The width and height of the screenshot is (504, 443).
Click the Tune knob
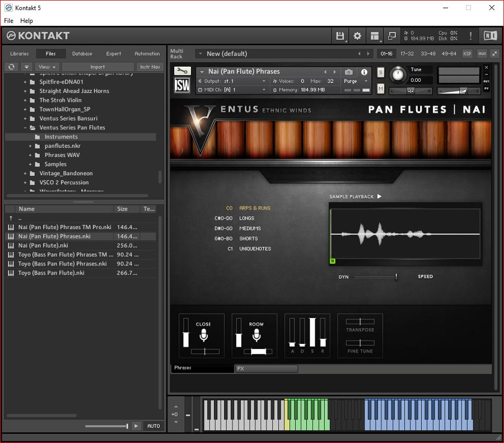click(398, 74)
